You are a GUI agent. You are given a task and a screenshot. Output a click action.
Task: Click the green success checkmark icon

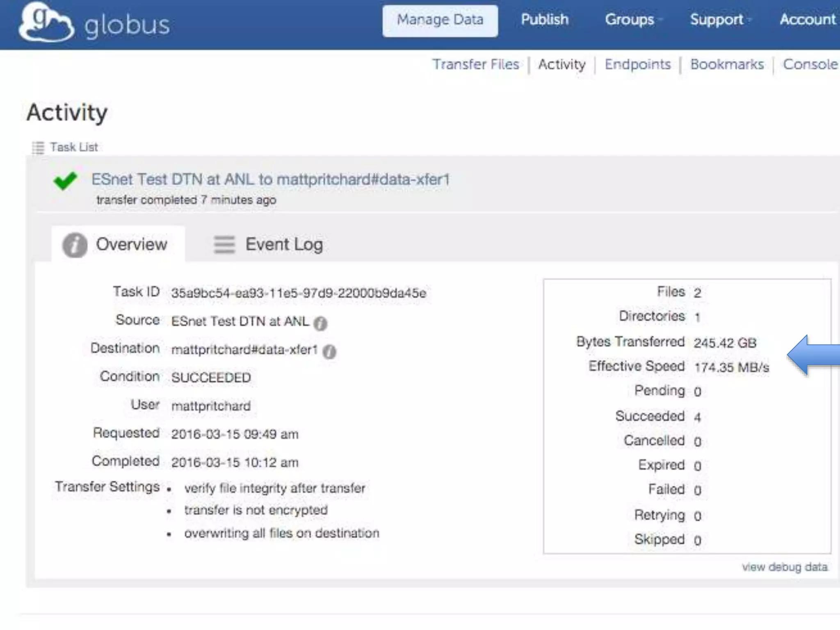[65, 180]
